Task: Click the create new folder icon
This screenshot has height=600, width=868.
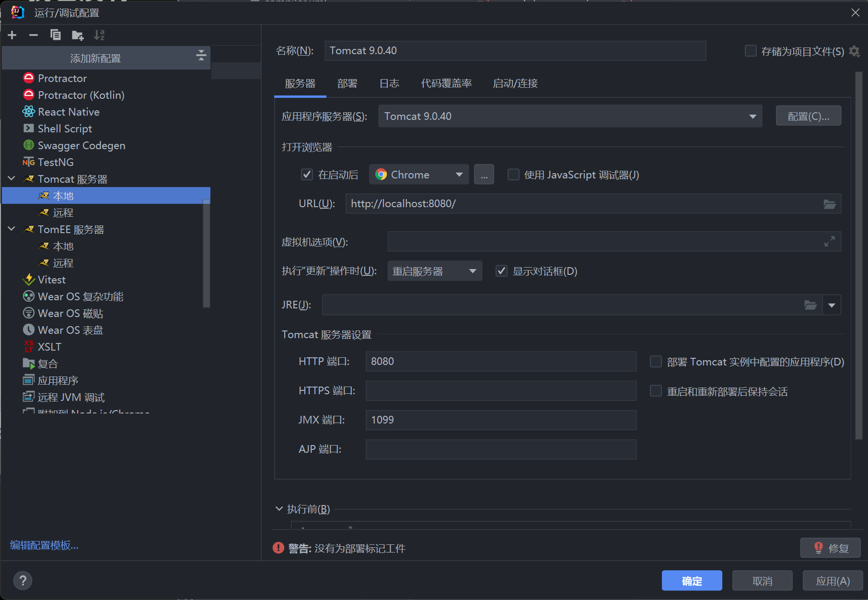Action: pyautogui.click(x=77, y=35)
